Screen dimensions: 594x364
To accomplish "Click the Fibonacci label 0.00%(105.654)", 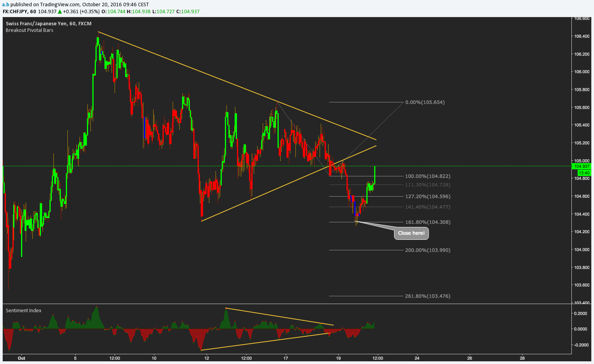I will pyautogui.click(x=425, y=102).
